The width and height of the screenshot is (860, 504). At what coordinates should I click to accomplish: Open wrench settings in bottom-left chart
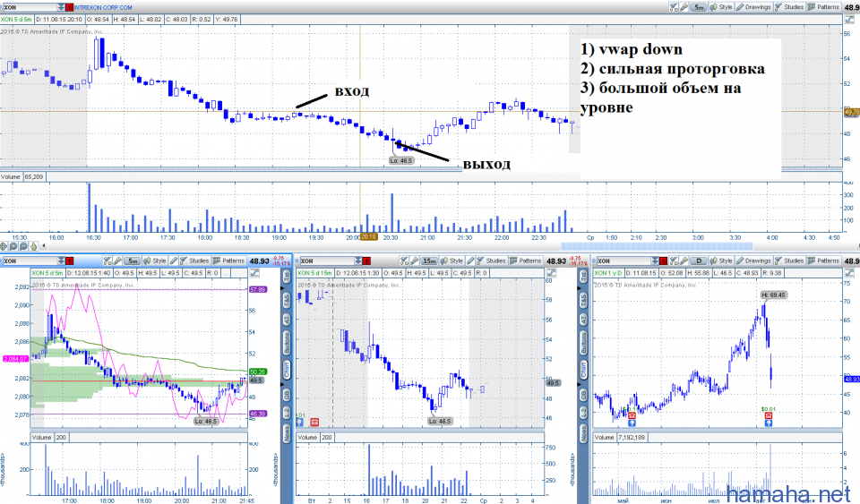coord(117,261)
